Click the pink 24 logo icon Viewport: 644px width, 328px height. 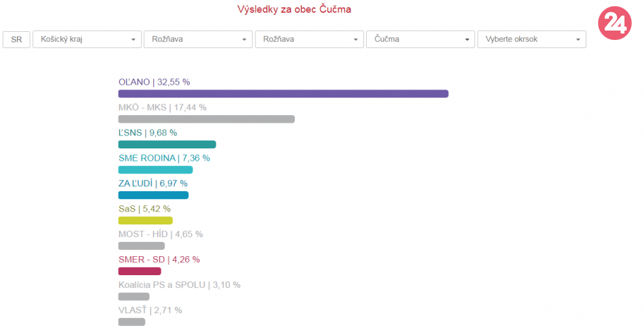click(x=615, y=24)
